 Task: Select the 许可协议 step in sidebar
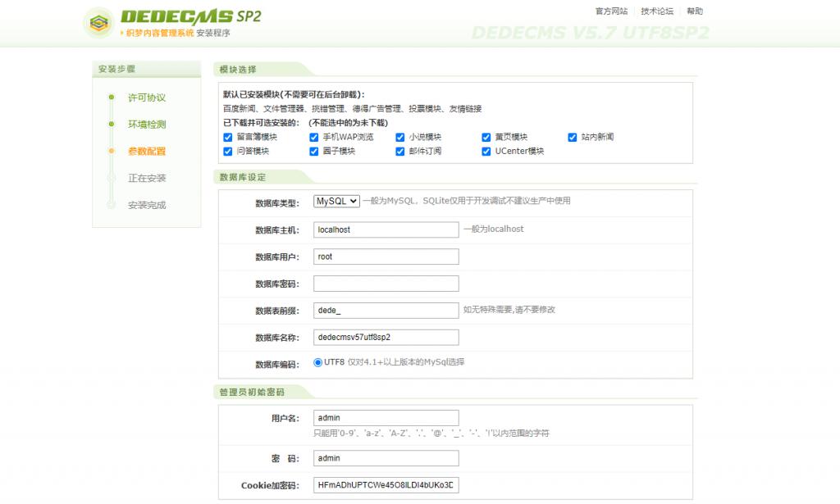(148, 97)
